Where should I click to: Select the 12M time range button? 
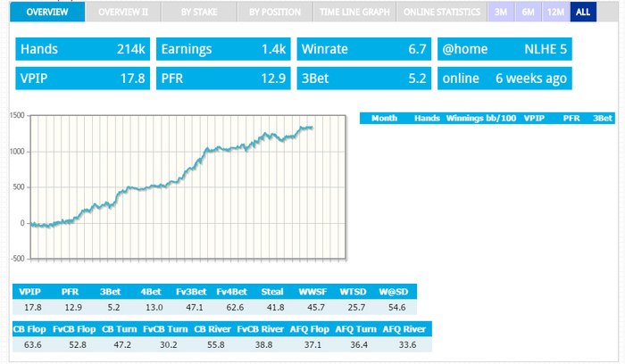(555, 12)
